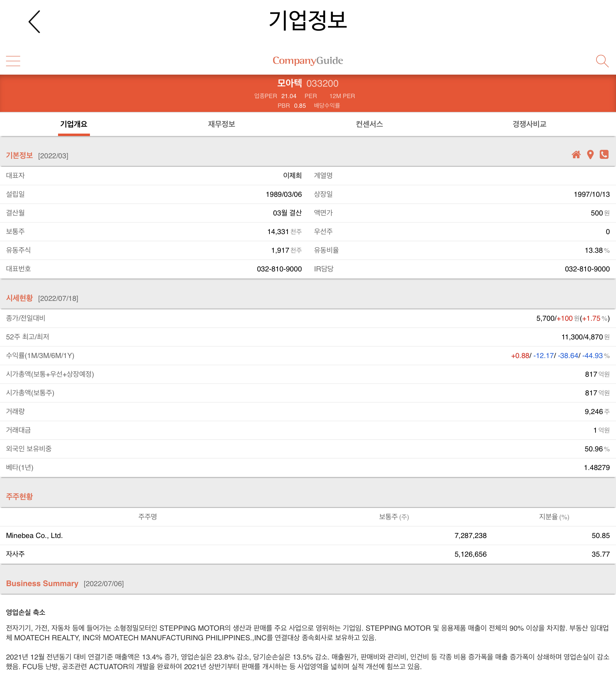Image resolution: width=616 pixels, height=680 pixels.
Task: Click the 03월 결산 value
Action: 287,213
